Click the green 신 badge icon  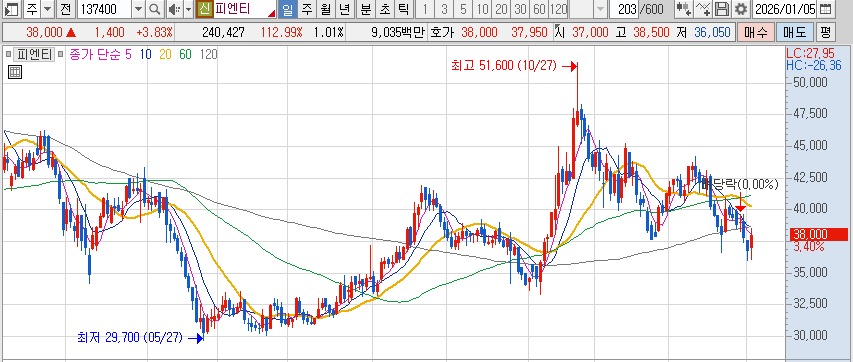click(x=204, y=9)
